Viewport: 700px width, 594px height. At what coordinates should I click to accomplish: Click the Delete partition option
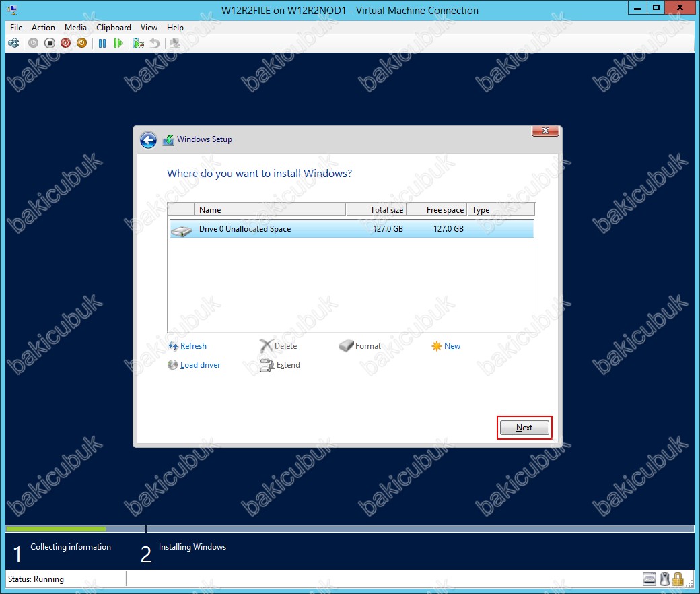(x=278, y=346)
